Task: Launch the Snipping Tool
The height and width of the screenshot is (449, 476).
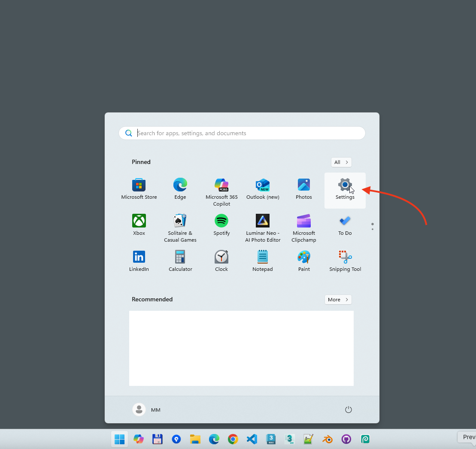Action: tap(345, 261)
